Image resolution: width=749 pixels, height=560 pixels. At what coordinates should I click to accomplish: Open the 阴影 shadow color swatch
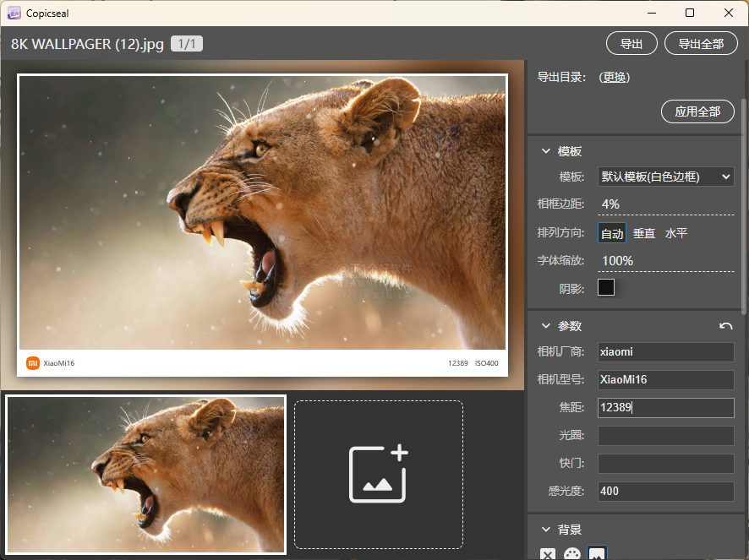pos(606,287)
